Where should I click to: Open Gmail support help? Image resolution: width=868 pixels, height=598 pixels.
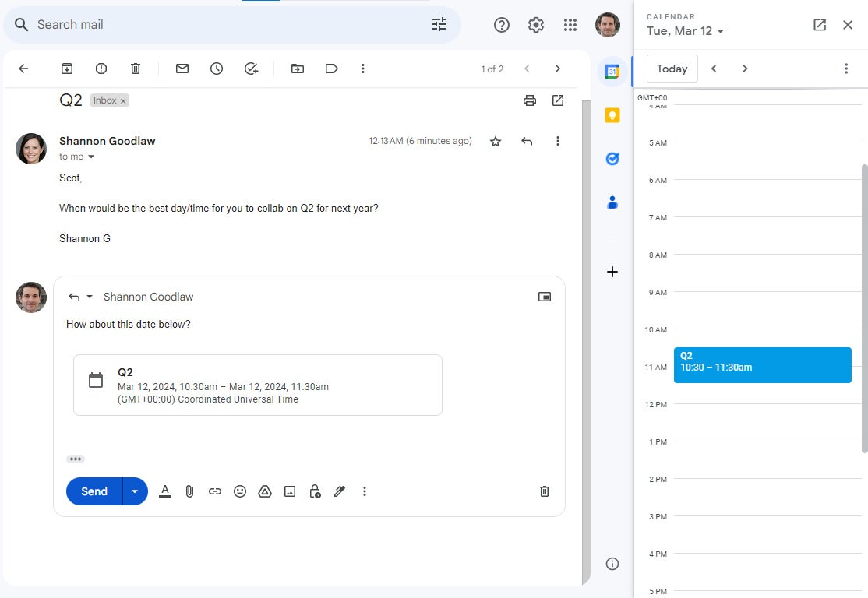click(x=502, y=25)
